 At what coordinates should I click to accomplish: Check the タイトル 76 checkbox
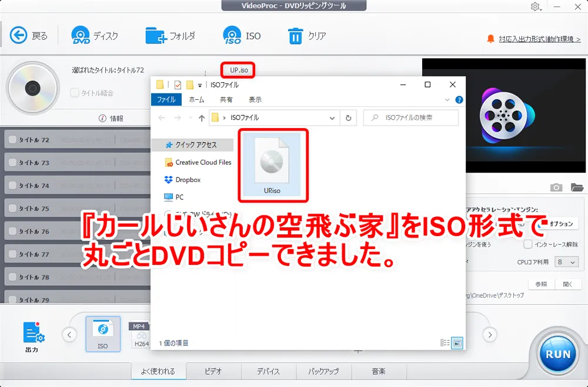[x=12, y=231]
